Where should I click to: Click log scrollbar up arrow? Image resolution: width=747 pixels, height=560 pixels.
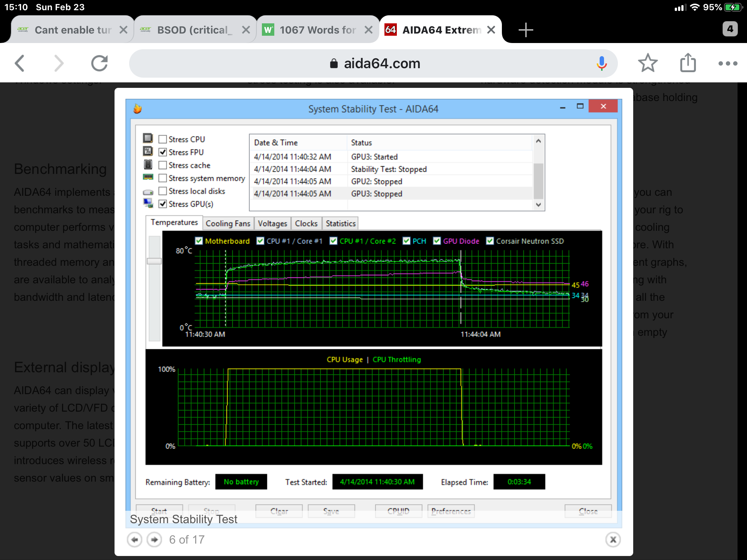pos(538,141)
